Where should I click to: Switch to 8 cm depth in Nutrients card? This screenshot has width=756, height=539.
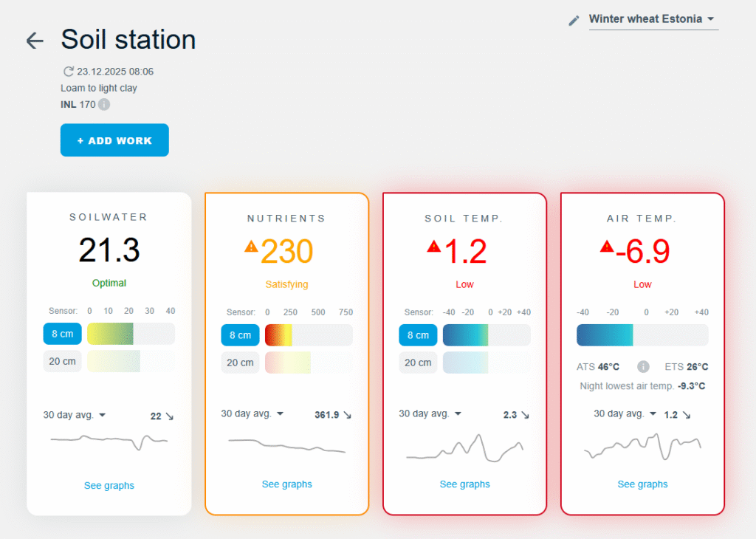[x=240, y=335]
